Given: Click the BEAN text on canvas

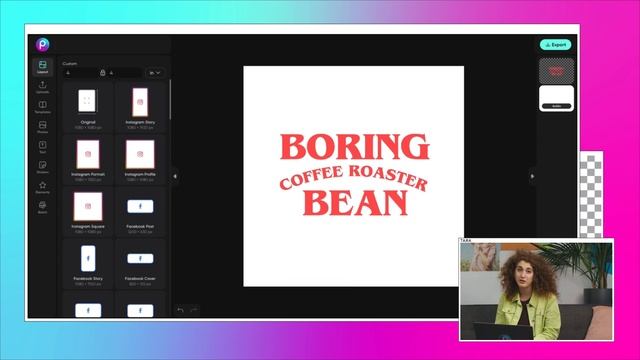Looking at the screenshot, I should (x=355, y=203).
